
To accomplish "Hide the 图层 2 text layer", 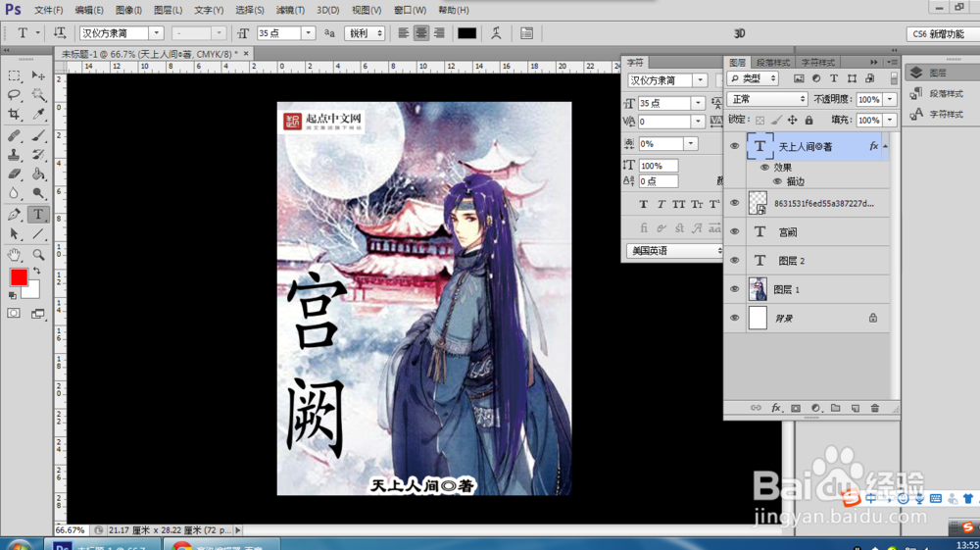I will tap(734, 261).
